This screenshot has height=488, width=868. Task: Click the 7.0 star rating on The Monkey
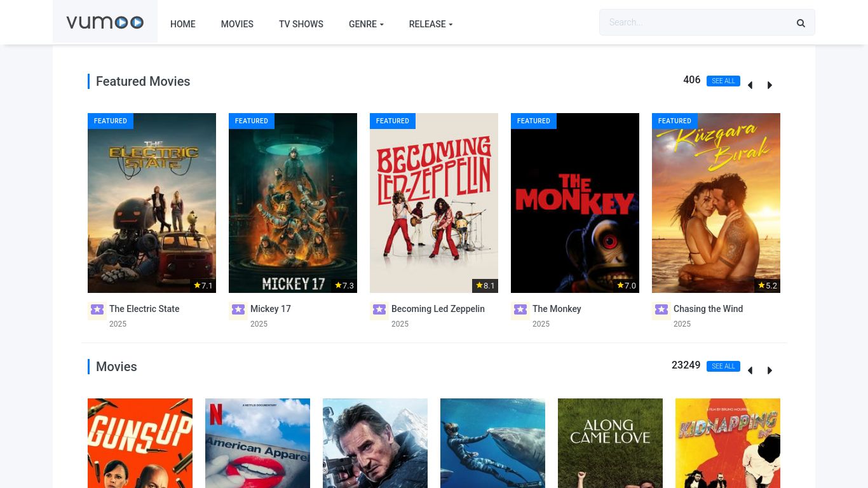click(x=627, y=286)
